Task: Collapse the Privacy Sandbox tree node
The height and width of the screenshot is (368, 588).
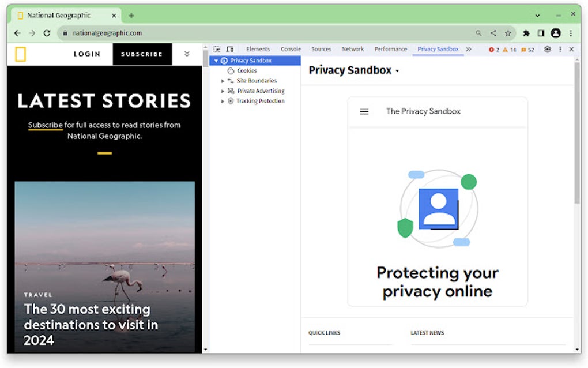Action: pyautogui.click(x=216, y=60)
